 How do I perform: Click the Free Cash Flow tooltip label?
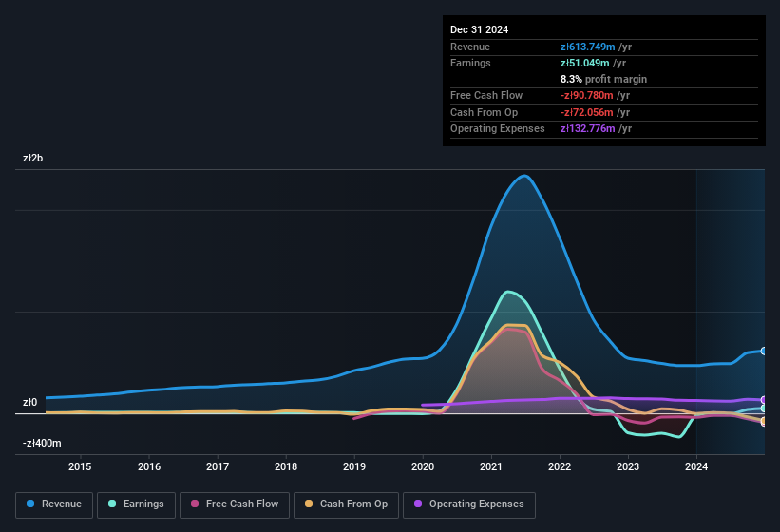click(486, 95)
